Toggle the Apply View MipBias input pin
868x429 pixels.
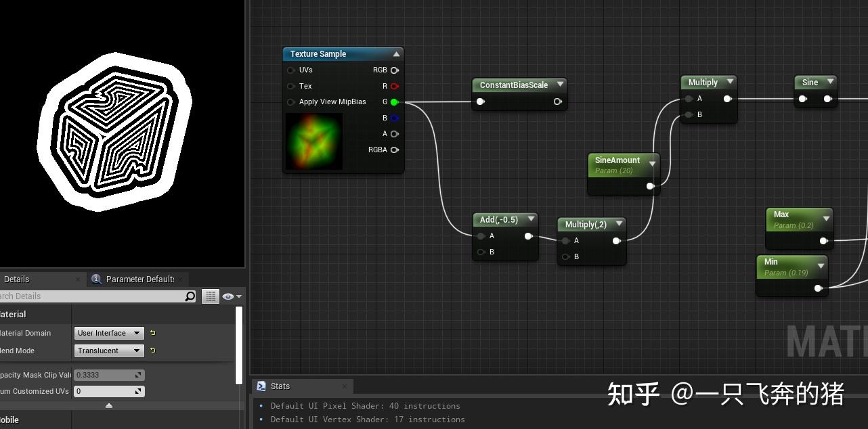pyautogui.click(x=290, y=101)
